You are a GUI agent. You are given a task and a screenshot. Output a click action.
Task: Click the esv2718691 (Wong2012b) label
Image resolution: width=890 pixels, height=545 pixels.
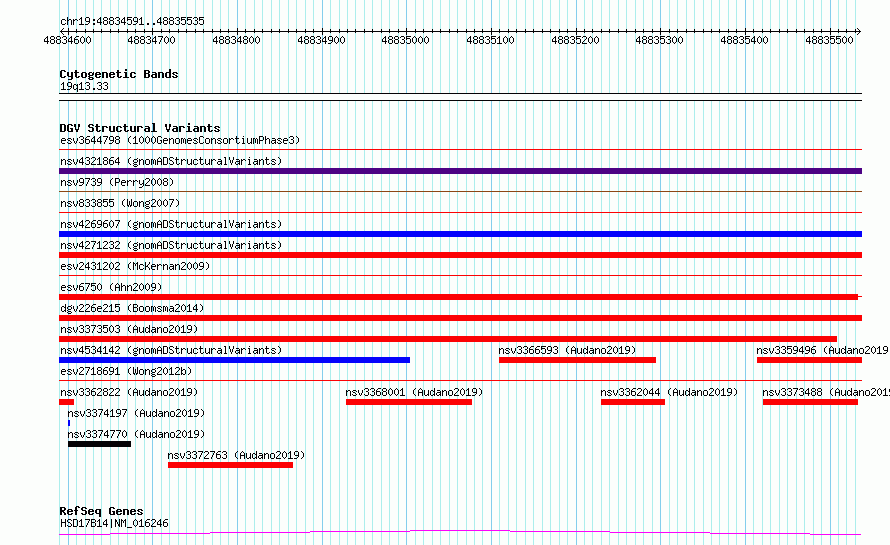[x=126, y=371]
